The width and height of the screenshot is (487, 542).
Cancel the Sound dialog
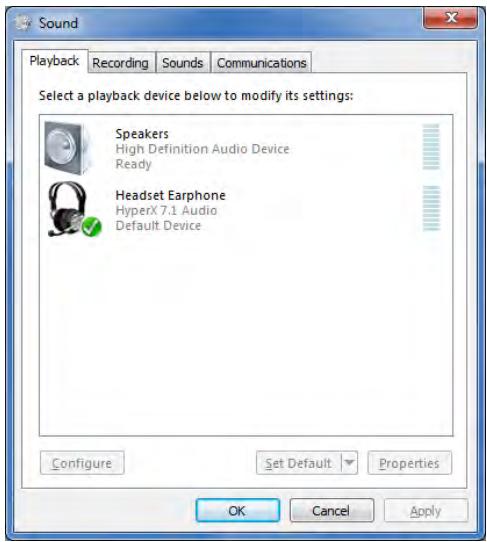click(331, 510)
